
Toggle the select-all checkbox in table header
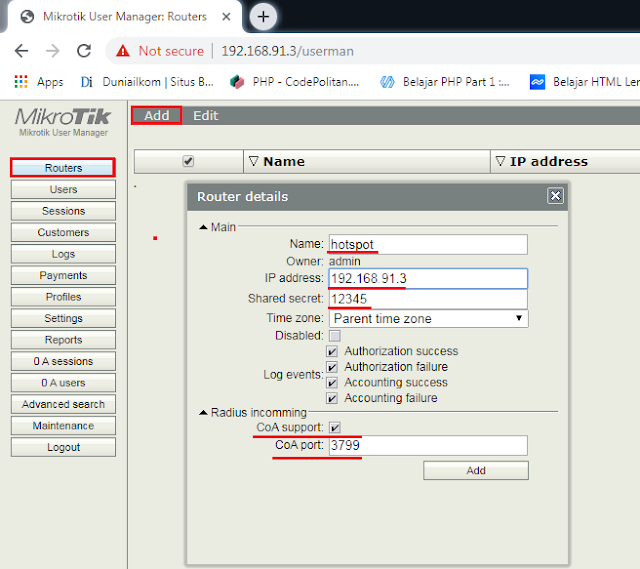point(188,161)
